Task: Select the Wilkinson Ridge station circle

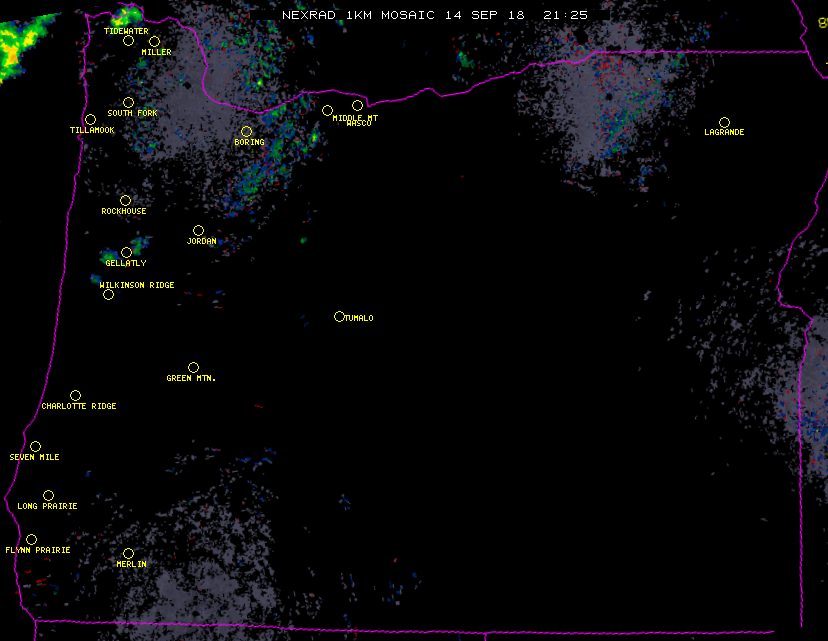Action: 108,294
